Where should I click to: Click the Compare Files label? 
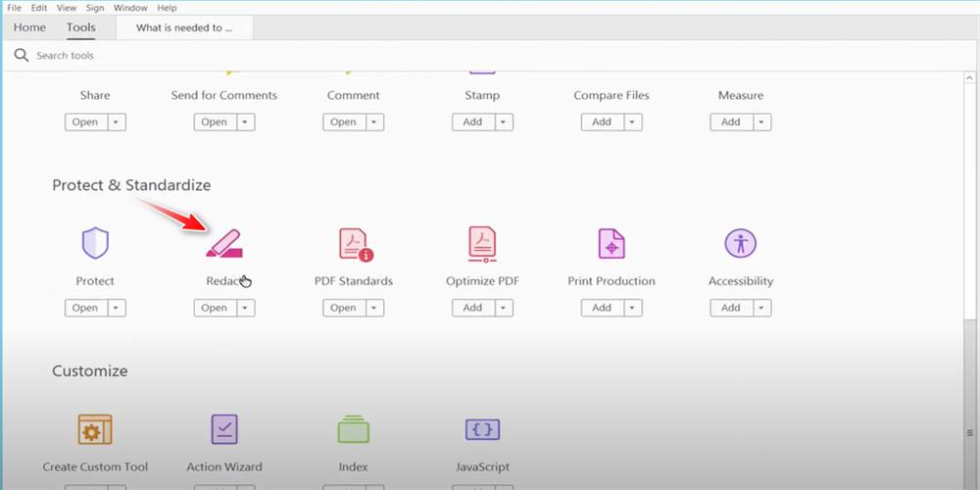click(x=612, y=96)
